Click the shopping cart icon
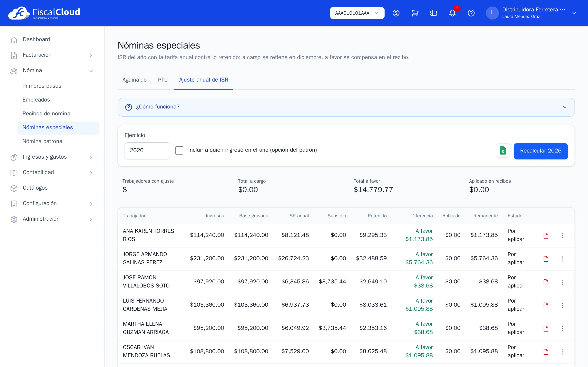Viewport: 588px width, 367px height. [x=415, y=13]
